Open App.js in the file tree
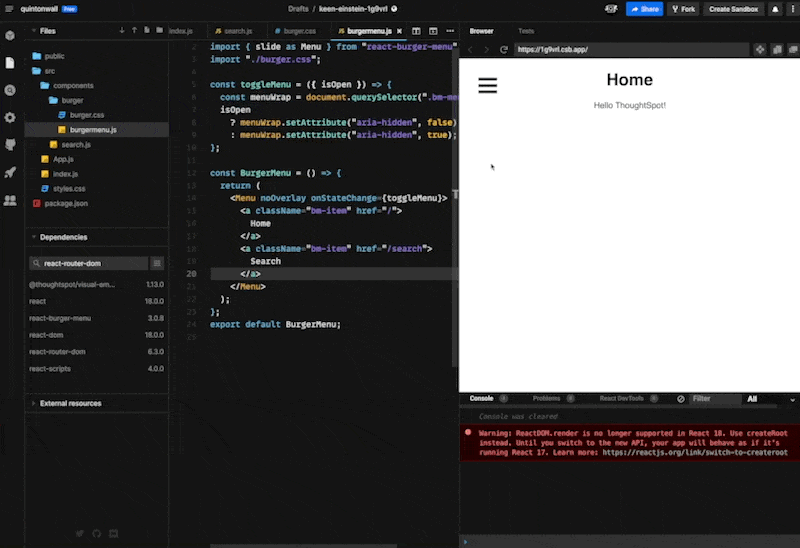 (x=63, y=159)
